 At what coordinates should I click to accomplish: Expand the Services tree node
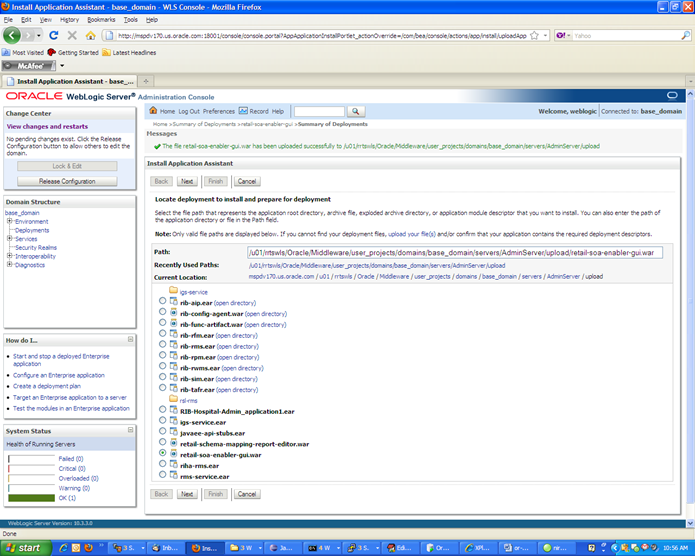point(9,238)
